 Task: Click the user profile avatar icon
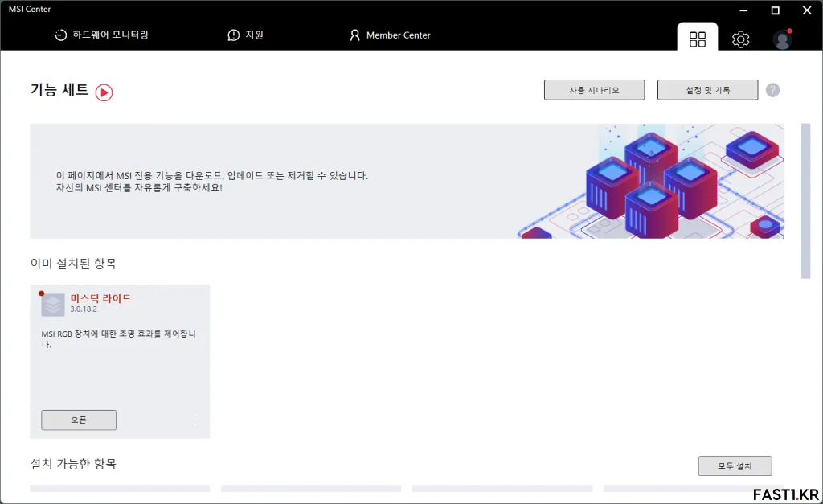[x=782, y=39]
